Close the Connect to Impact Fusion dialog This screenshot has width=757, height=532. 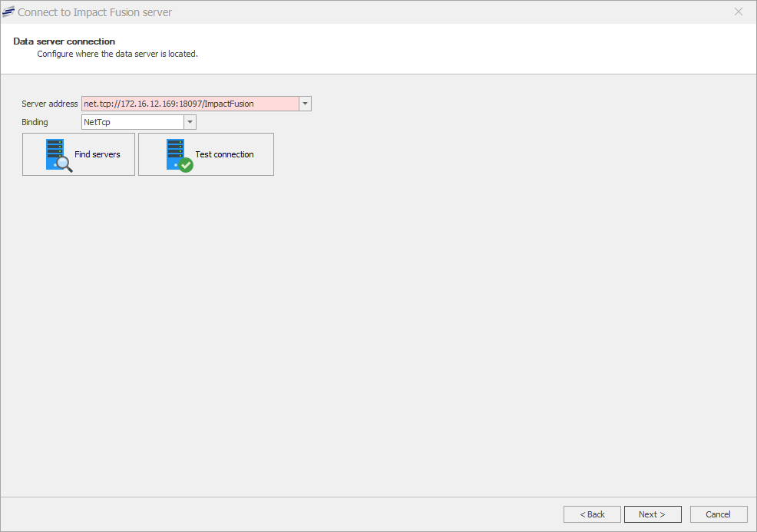pyautogui.click(x=738, y=12)
